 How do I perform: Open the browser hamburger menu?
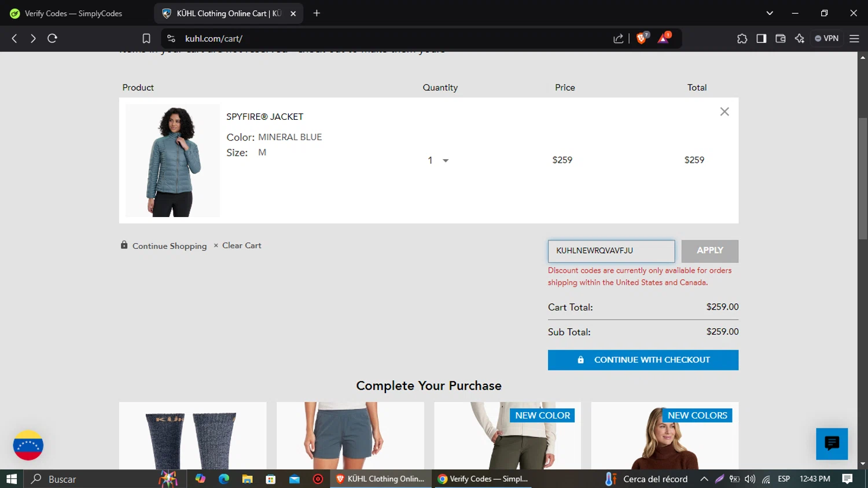coord(854,38)
